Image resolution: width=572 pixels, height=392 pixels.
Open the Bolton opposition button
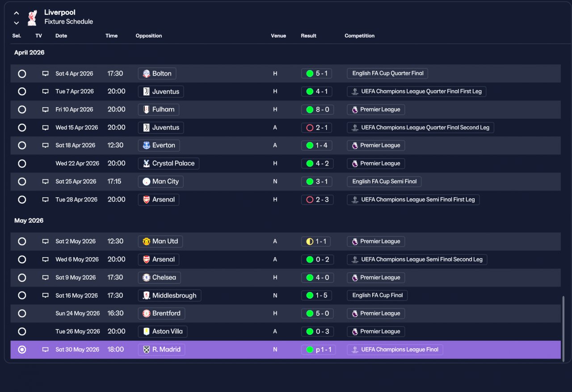click(x=157, y=74)
